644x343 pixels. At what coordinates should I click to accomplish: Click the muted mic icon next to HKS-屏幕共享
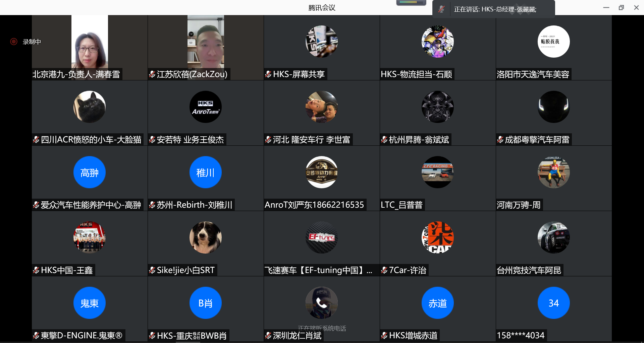[268, 74]
